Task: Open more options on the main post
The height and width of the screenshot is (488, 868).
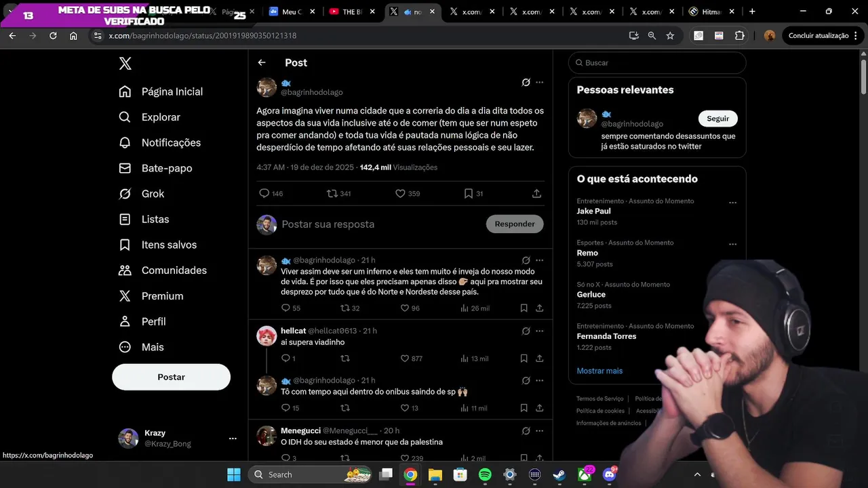Action: pos(540,83)
